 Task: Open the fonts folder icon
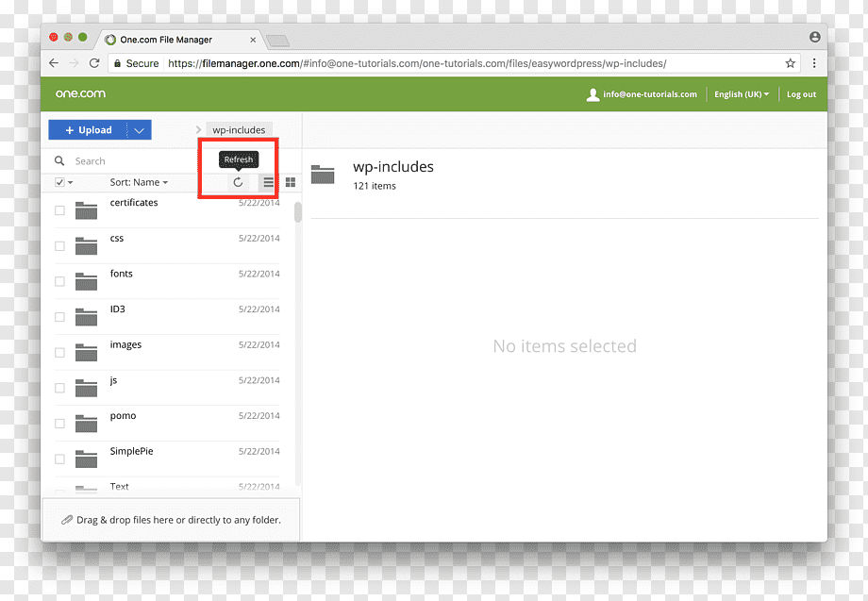tap(87, 281)
